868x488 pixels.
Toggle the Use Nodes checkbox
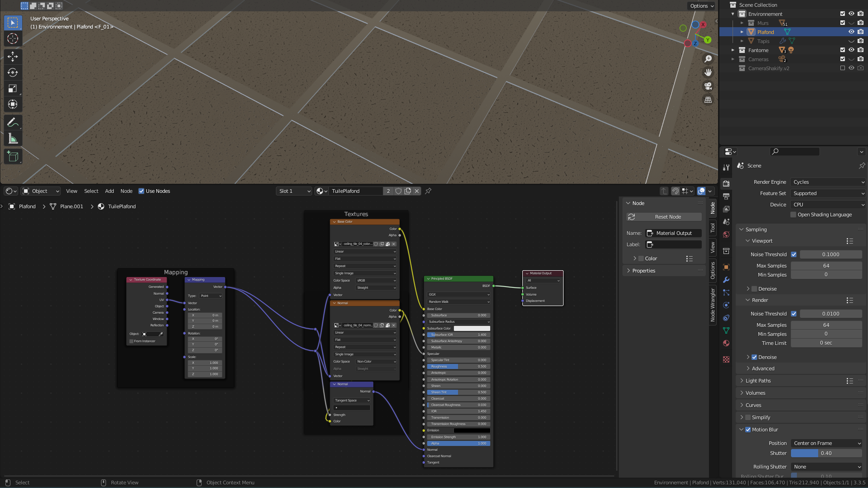[x=141, y=191]
